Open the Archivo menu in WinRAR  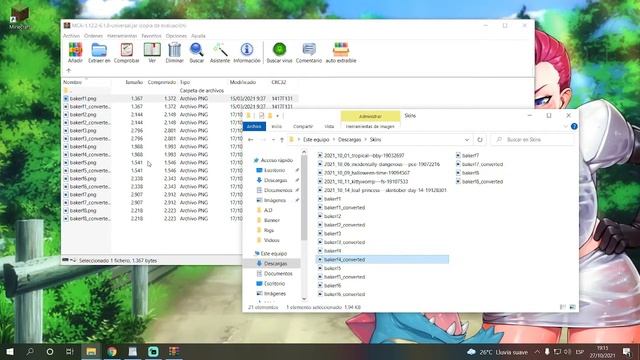(71, 36)
